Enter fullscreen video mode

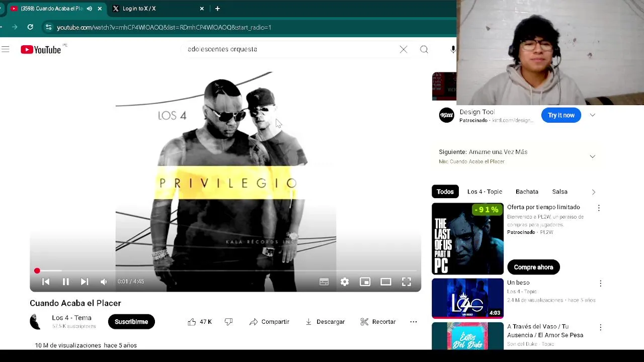407,282
